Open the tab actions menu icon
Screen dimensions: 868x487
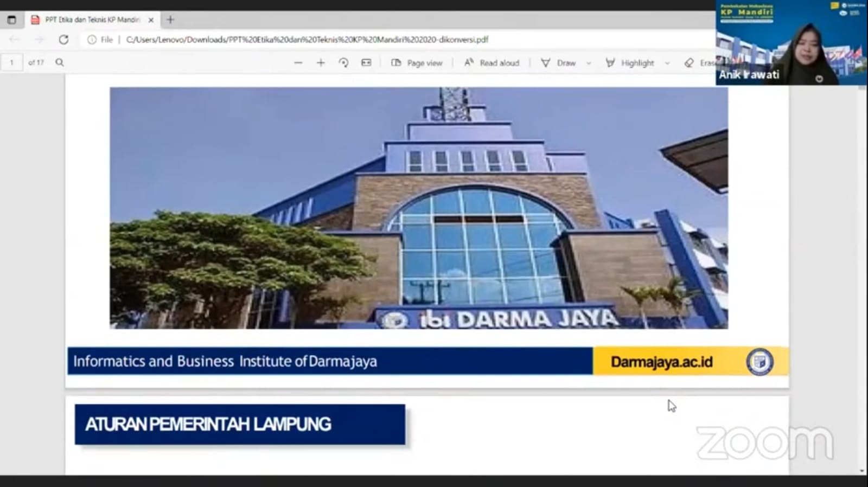(11, 20)
